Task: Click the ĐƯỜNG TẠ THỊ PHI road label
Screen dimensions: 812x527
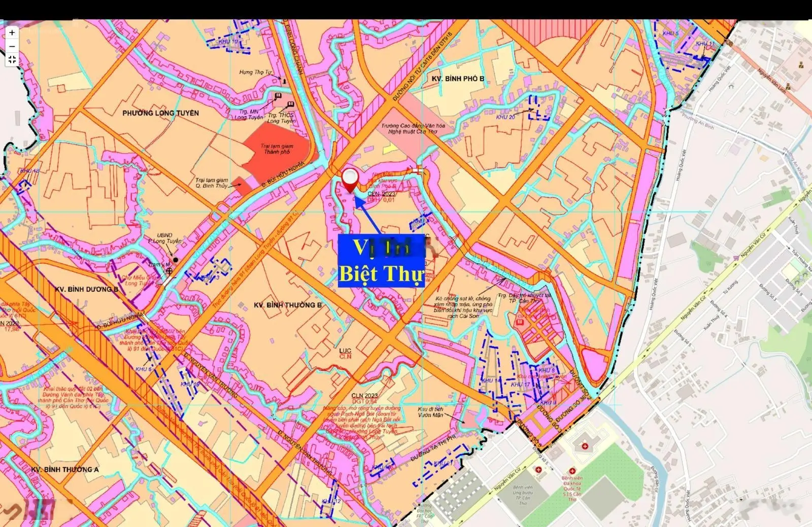Action: click(433, 448)
